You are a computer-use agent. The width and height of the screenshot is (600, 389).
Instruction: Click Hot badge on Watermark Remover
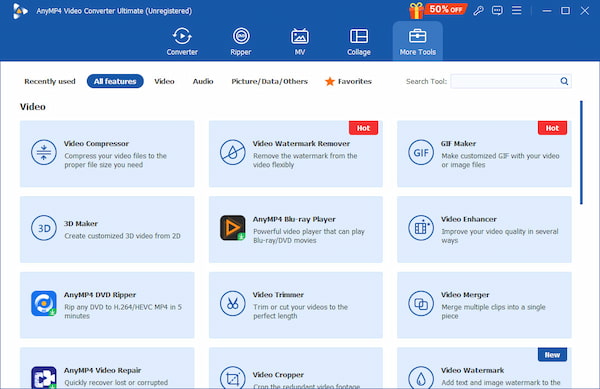tap(363, 128)
